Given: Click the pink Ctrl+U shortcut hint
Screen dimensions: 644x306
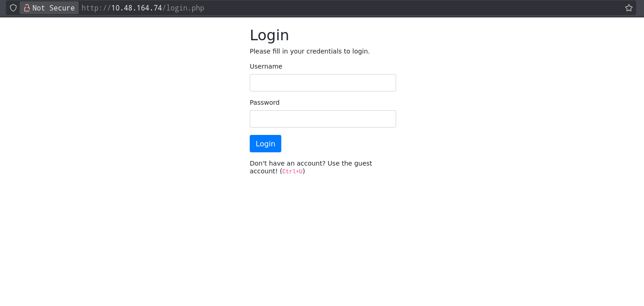Looking at the screenshot, I should coord(292,172).
